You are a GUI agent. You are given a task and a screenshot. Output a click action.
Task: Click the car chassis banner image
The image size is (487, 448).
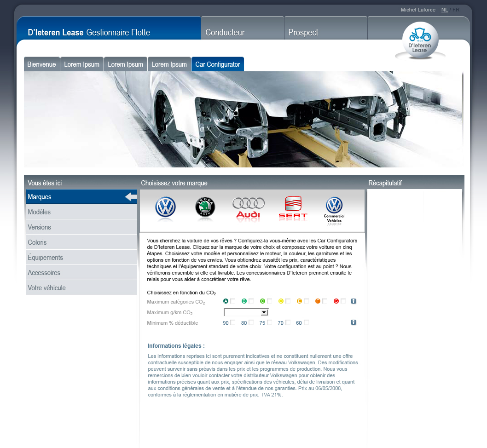(243, 120)
